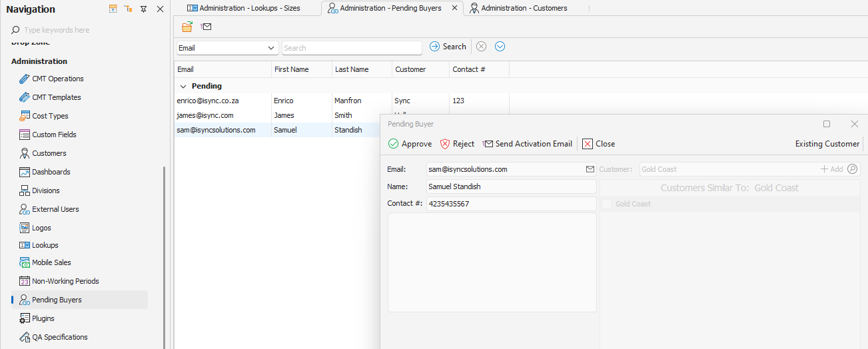Click the expand-all icon in the Navigation header
Screen dimensions: 868x349
(113, 9)
